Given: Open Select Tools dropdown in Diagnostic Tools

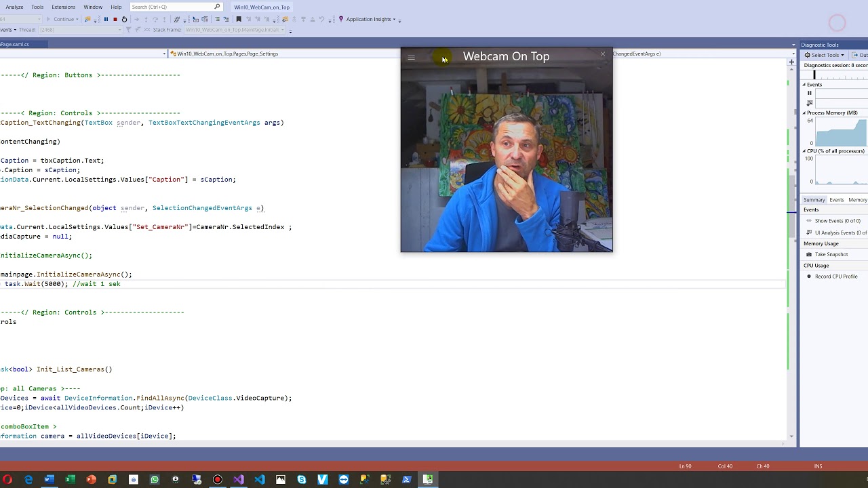Looking at the screenshot, I should (824, 55).
